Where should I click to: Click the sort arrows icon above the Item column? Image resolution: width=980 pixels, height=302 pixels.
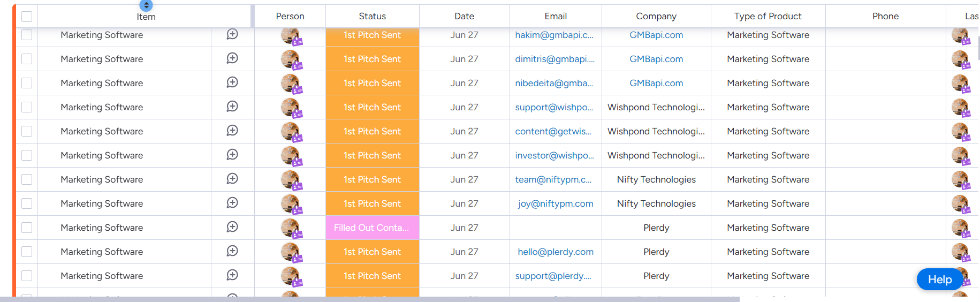[146, 5]
